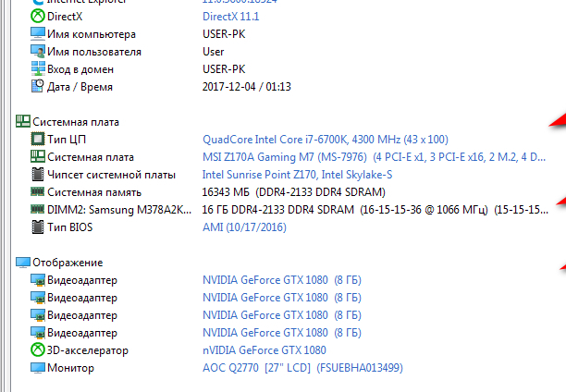This screenshot has width=566, height=392.
Task: Open the QuadCore Intel Core i7-6700K link
Action: (x=326, y=140)
